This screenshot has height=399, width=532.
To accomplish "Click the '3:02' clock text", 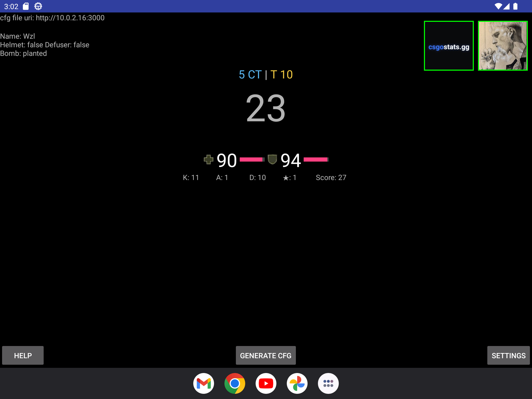I will pyautogui.click(x=11, y=6).
